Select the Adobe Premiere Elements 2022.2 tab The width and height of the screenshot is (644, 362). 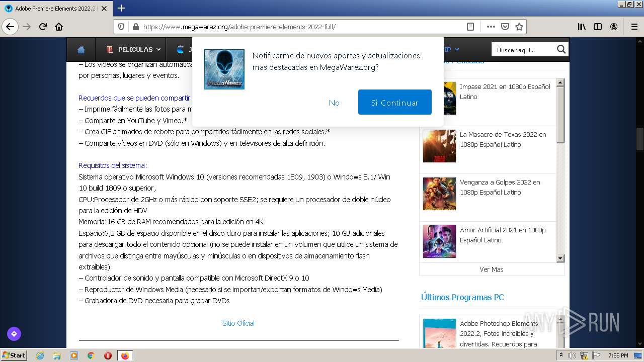(x=56, y=9)
